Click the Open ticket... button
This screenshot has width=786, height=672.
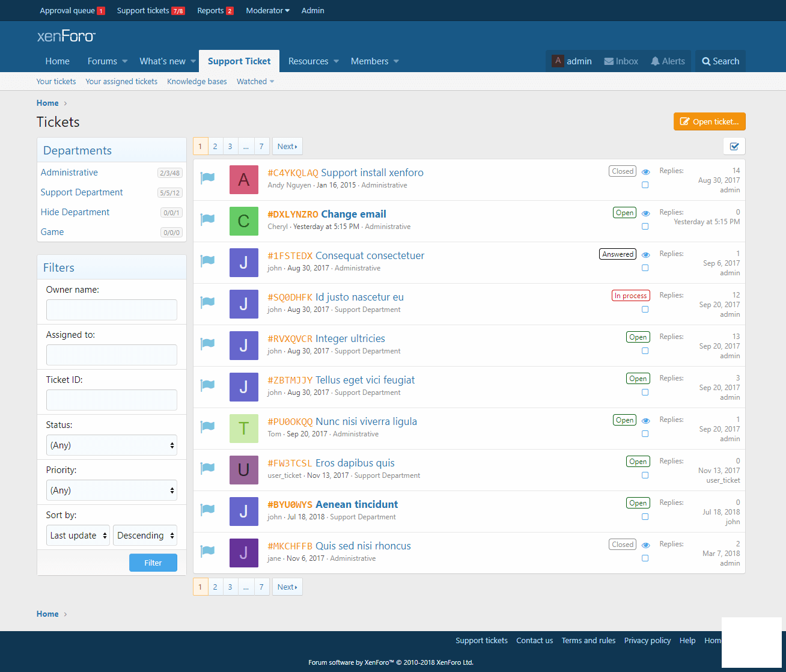click(x=710, y=121)
